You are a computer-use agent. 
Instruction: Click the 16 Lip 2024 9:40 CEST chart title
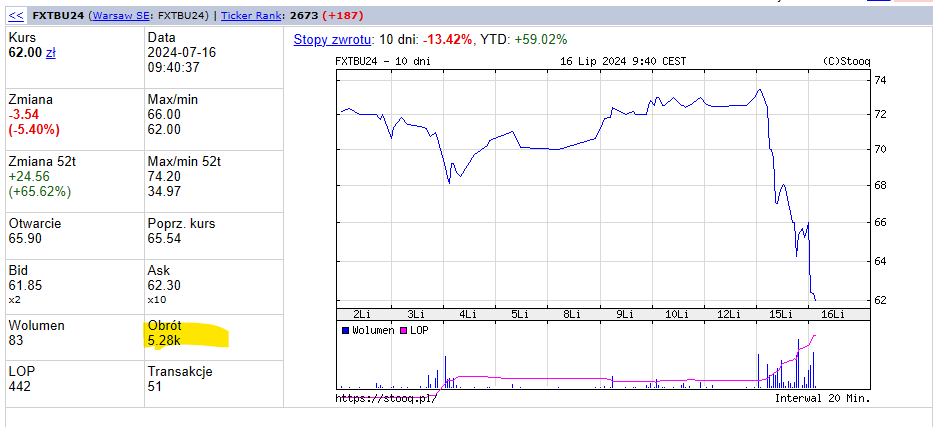pos(623,61)
